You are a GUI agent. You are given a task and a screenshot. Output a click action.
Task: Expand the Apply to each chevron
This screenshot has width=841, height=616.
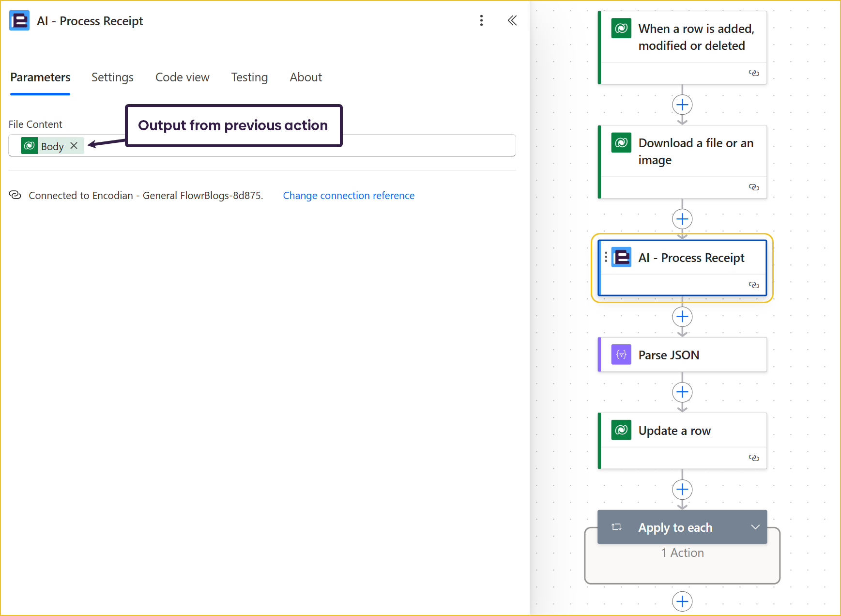click(755, 527)
